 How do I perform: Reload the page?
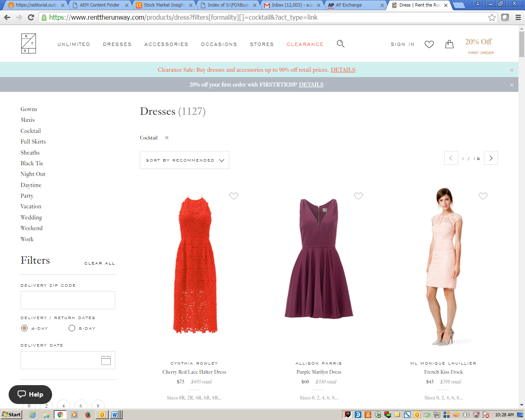[31, 17]
